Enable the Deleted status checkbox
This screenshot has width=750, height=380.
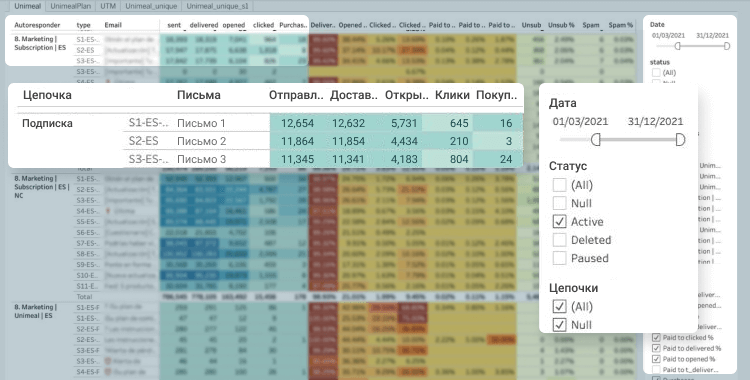pos(559,240)
